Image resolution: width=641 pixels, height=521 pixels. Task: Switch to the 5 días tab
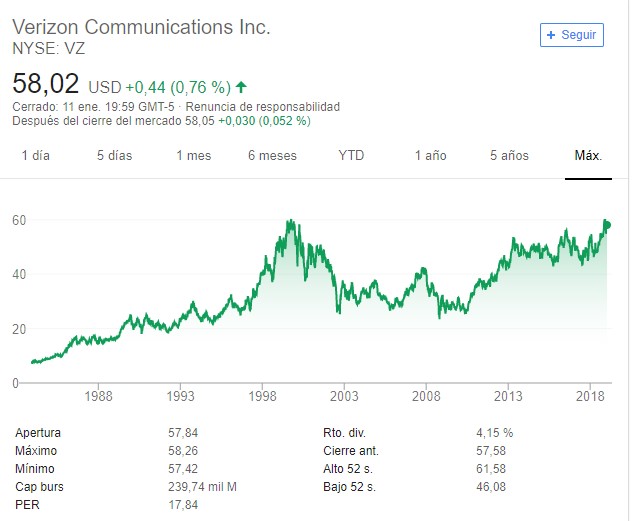coord(114,155)
